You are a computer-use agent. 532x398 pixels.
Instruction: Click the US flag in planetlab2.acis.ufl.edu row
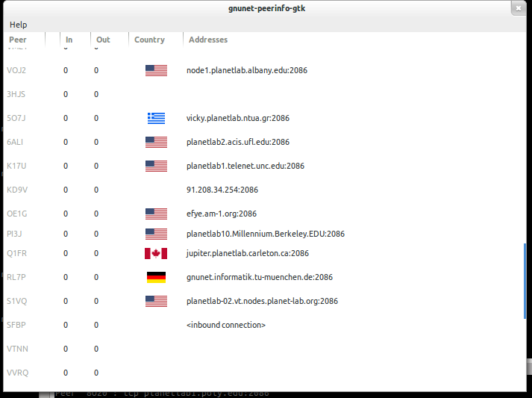[156, 142]
